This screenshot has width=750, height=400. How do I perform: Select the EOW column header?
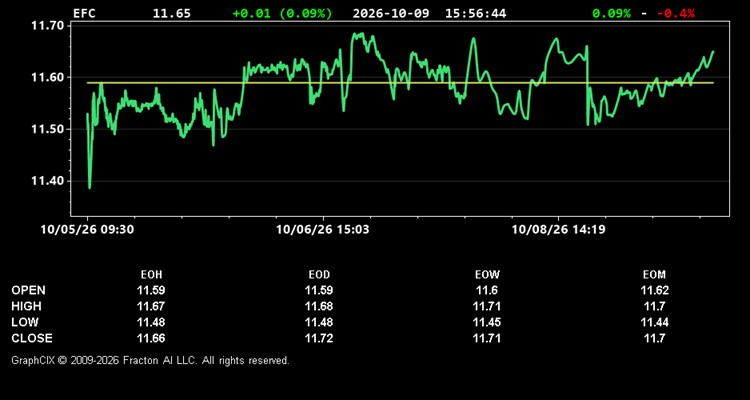click(487, 275)
